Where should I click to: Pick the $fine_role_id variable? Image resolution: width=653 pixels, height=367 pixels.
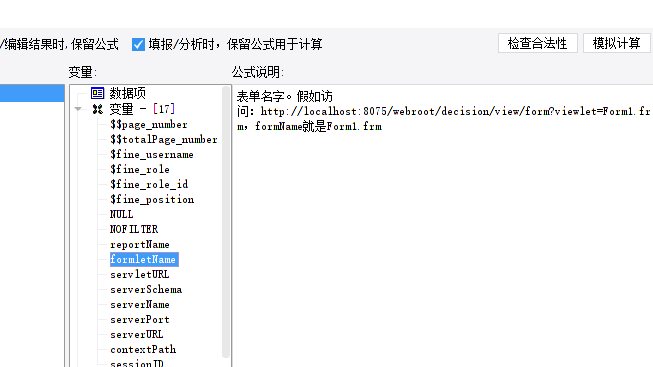149,185
